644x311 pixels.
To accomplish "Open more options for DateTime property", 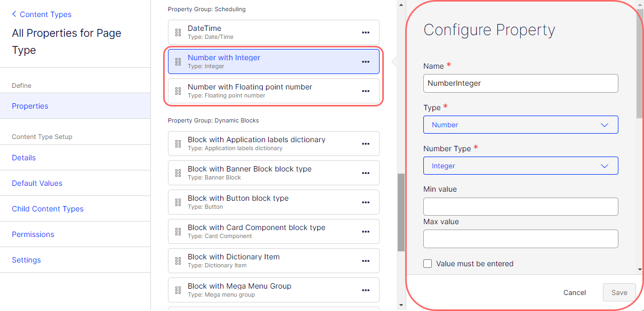I will (366, 32).
